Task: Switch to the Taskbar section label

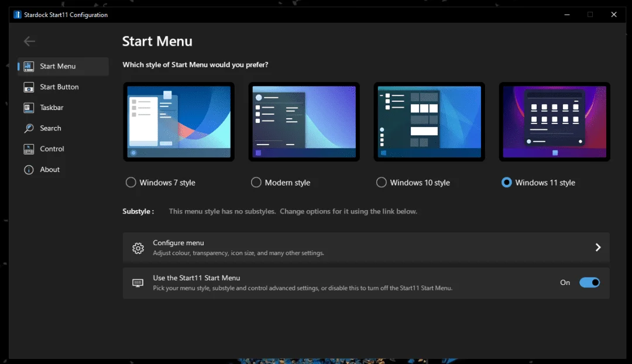Action: coord(51,108)
